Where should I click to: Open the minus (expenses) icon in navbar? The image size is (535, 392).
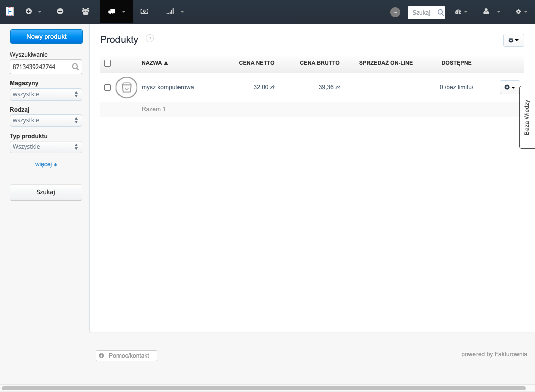60,11
